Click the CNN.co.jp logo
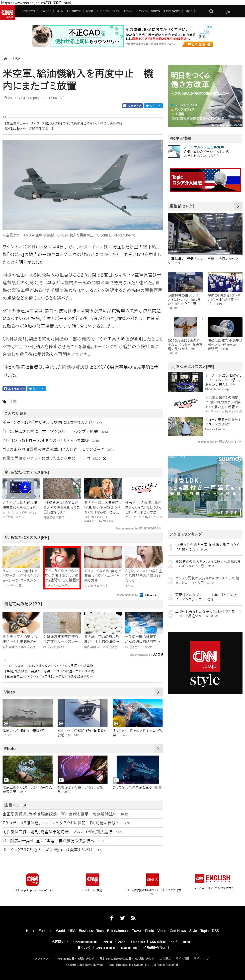Screen dimensions: 245x980 tap(7, 12)
